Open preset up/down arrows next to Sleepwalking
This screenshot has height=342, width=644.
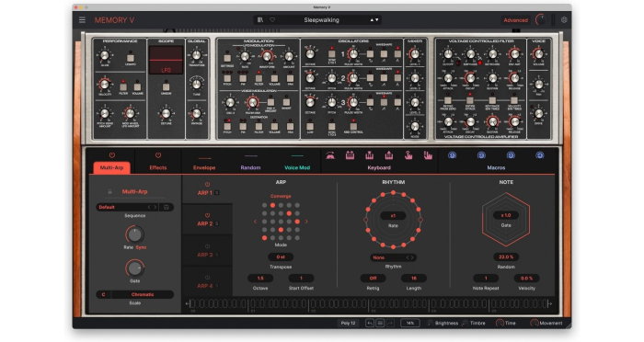pos(374,19)
